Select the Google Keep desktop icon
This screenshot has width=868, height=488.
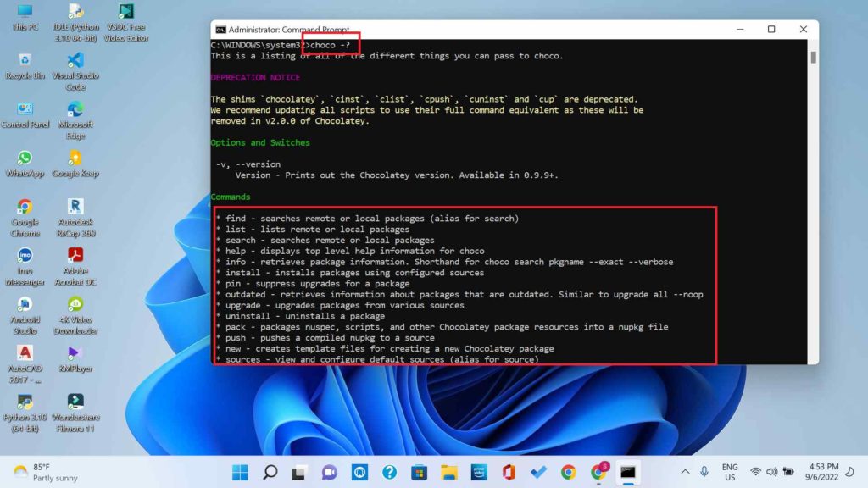pyautogui.click(x=75, y=164)
